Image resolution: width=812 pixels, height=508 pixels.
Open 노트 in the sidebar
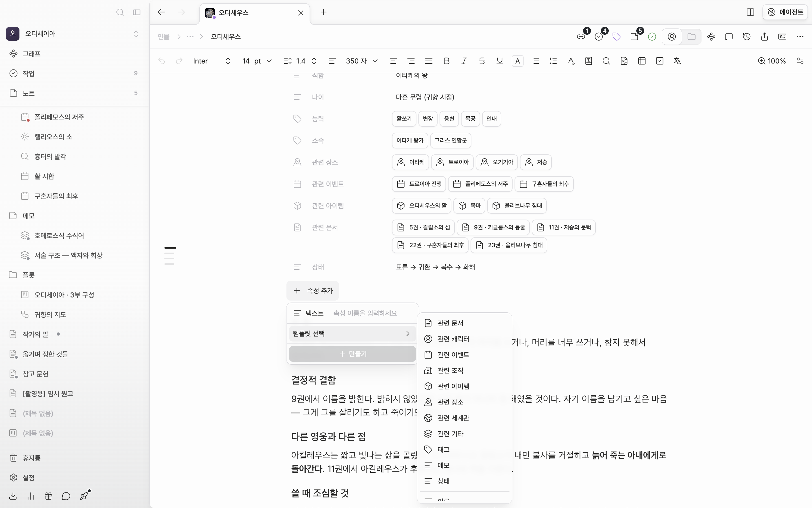tap(74, 93)
